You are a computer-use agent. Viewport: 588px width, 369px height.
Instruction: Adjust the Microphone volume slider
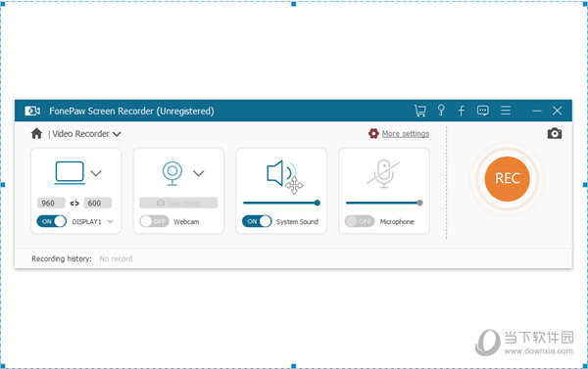pos(384,203)
